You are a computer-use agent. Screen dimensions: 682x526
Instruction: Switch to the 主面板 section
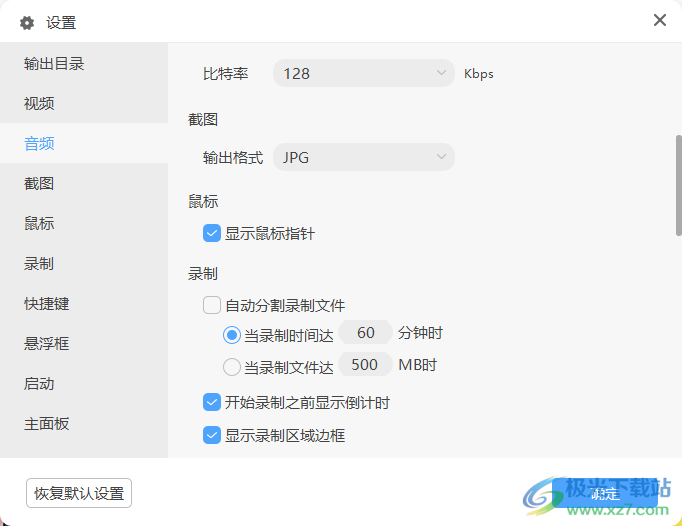pos(84,423)
